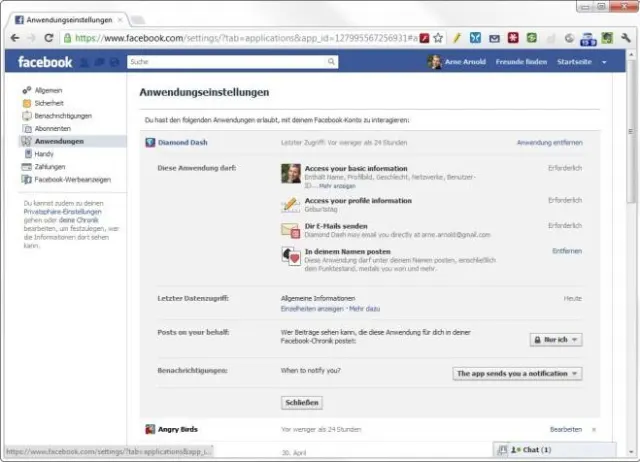Click the Angry Birds app icon

tap(150, 429)
